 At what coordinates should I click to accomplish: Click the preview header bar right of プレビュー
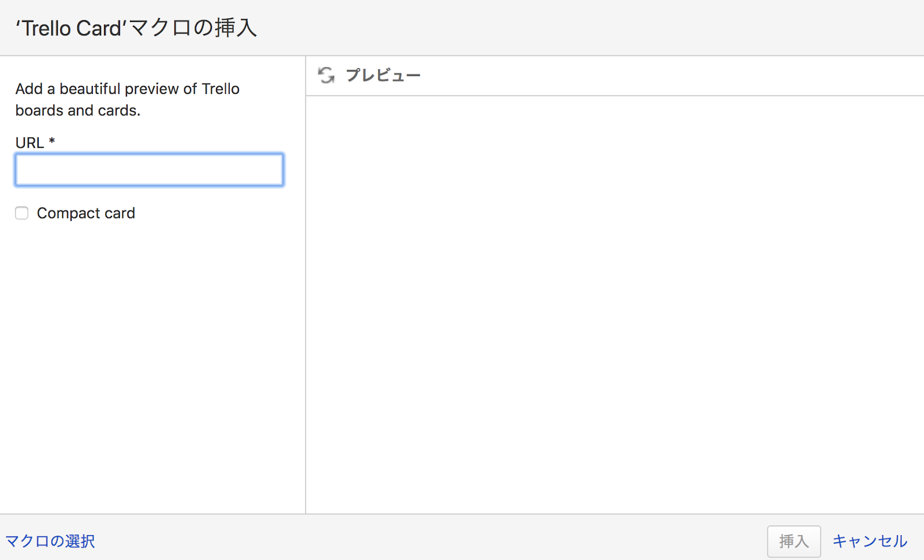[664, 75]
